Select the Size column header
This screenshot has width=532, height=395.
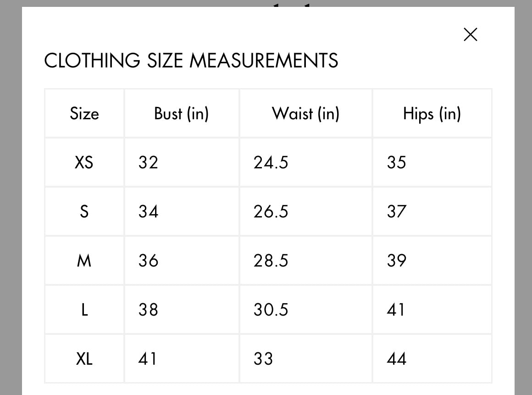point(84,113)
